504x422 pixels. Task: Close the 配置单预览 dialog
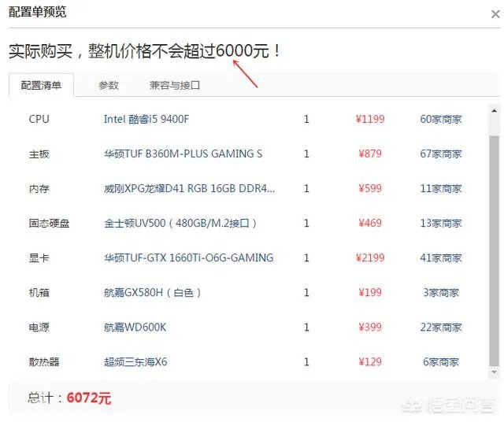tap(495, 14)
